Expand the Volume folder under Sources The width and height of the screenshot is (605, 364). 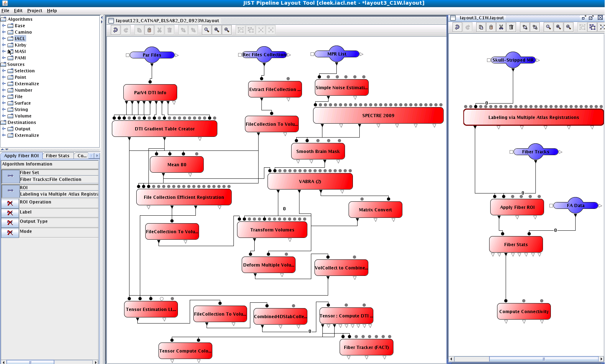[x=4, y=116]
